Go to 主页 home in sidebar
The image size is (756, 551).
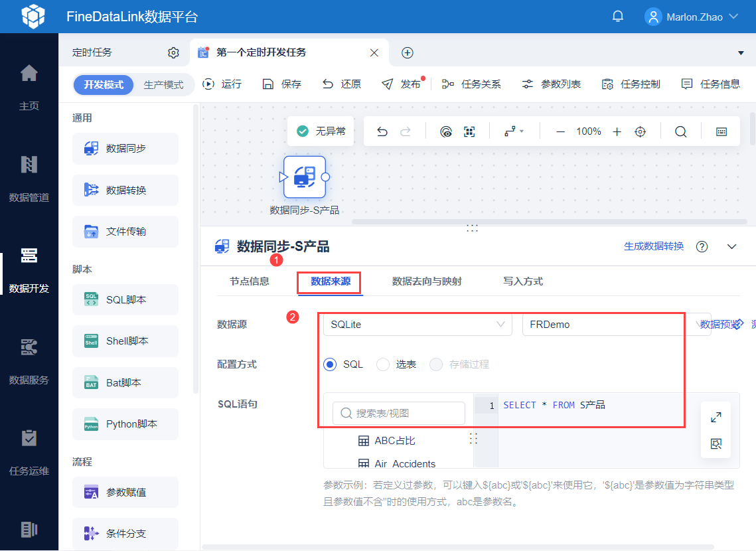tap(29, 87)
